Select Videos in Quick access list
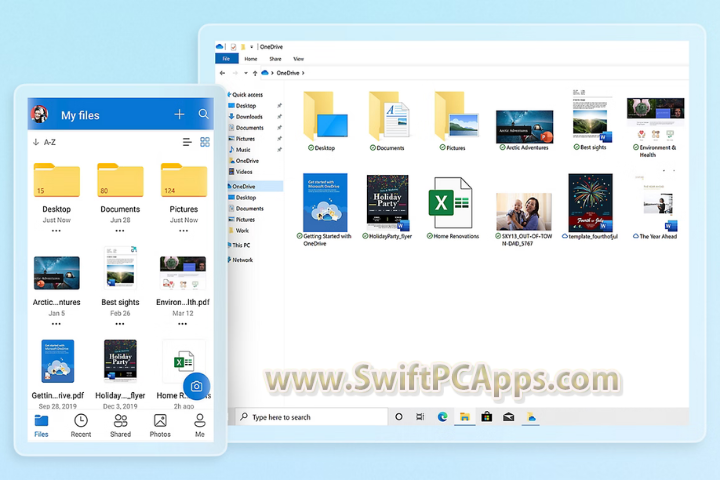The width and height of the screenshot is (720, 480). pos(244,172)
